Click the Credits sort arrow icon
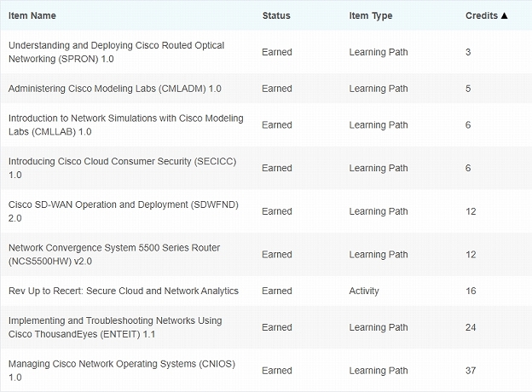 pos(504,15)
